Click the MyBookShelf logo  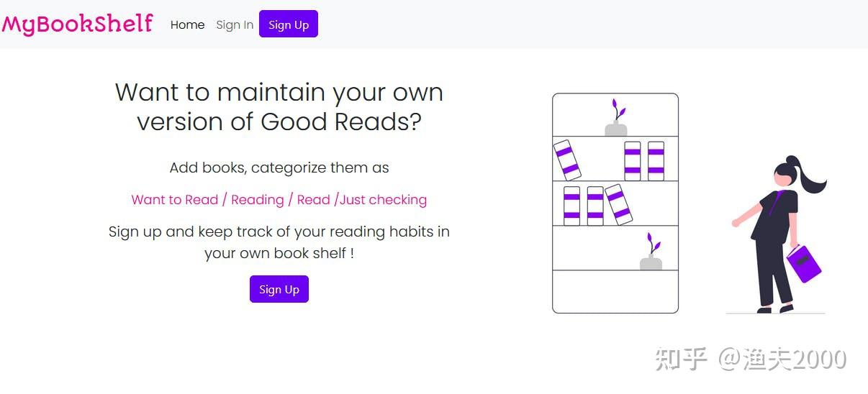point(77,24)
